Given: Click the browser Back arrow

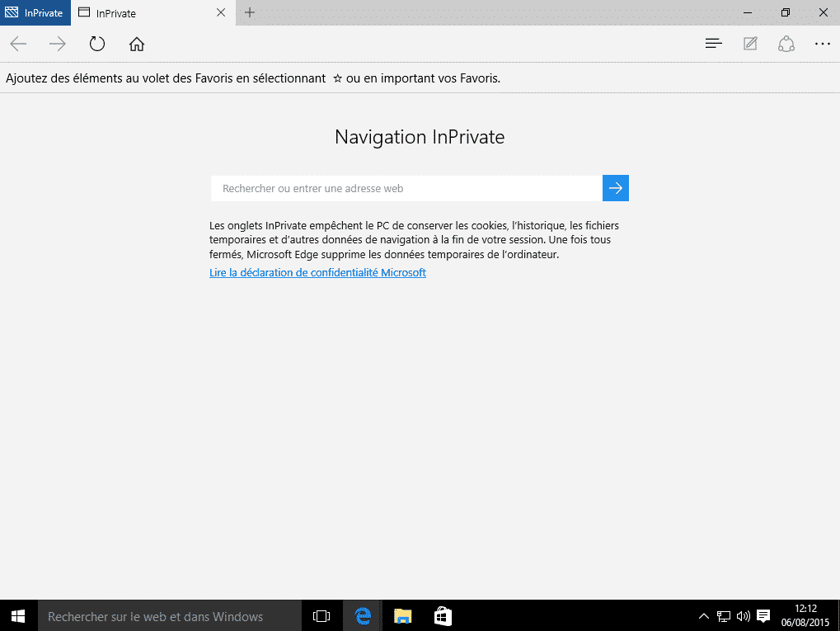Looking at the screenshot, I should (18, 44).
